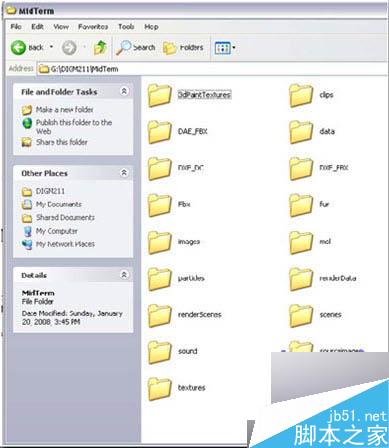
Task: Collapse the File and Folder Tasks panel
Action: [x=124, y=91]
